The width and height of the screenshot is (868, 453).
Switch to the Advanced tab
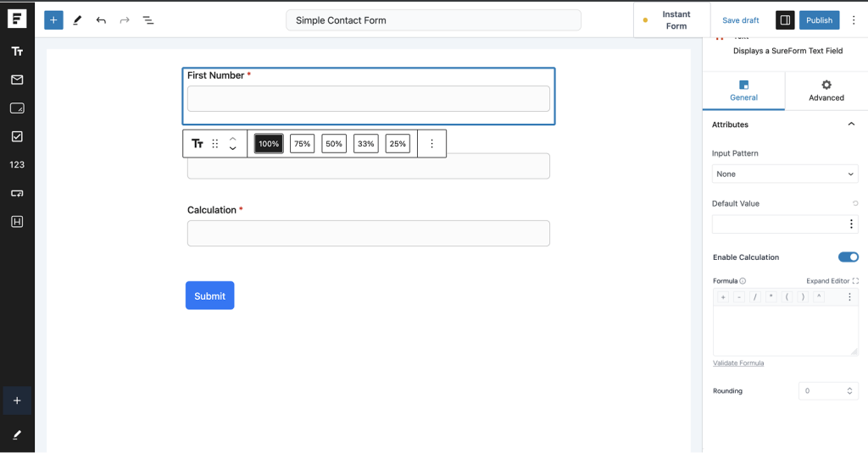pos(826,91)
